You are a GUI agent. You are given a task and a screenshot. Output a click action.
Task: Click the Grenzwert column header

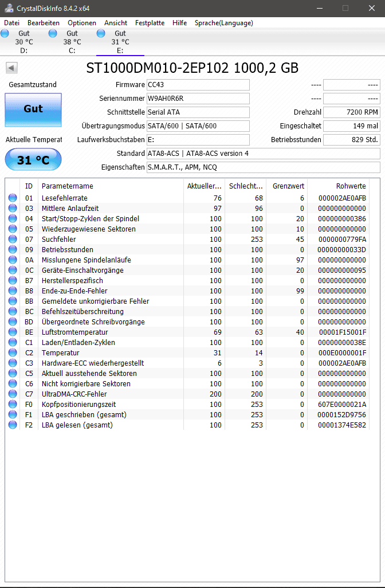(x=287, y=186)
